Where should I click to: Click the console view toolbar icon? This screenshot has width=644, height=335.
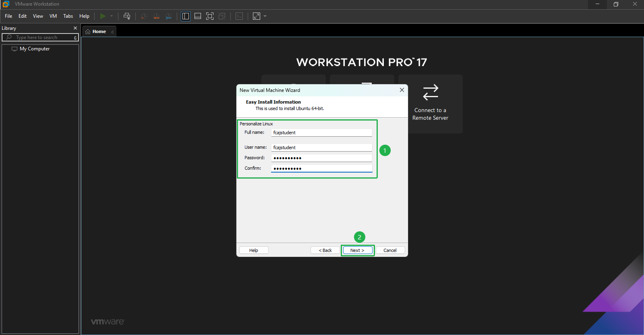click(x=239, y=16)
